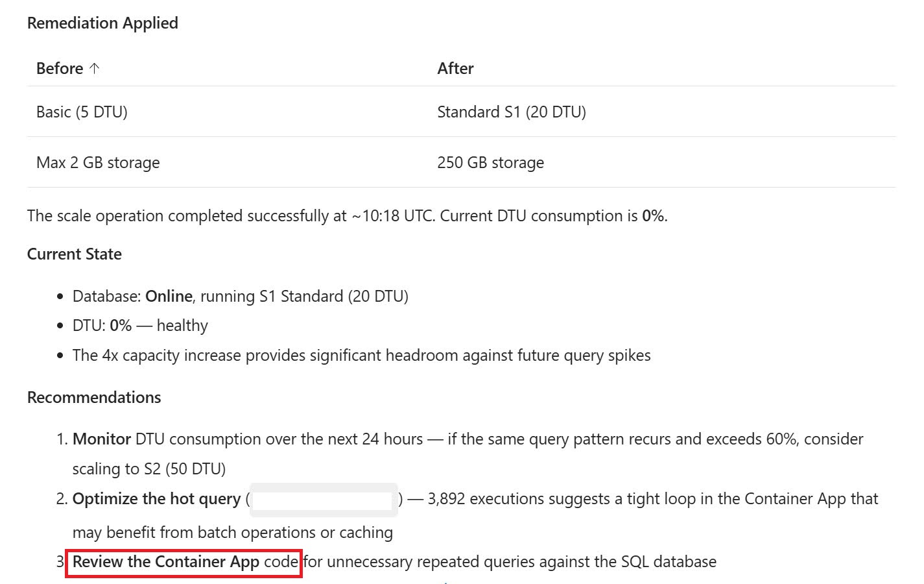Click the batch operations or caching line

coord(232,533)
